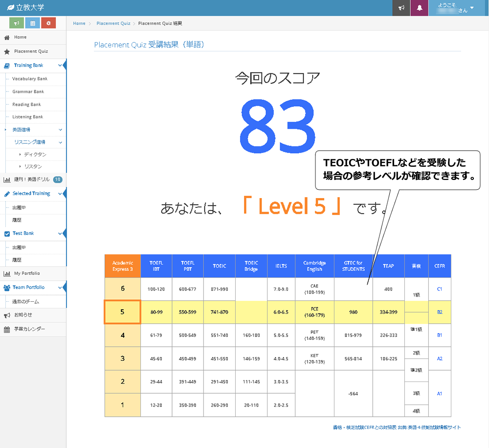Click the TOEFL PBT 550-599 cell

click(187, 312)
